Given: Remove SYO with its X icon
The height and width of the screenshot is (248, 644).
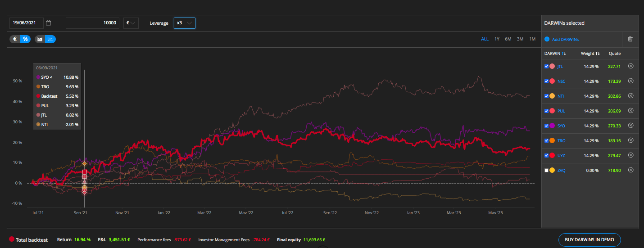Looking at the screenshot, I should 630,126.
